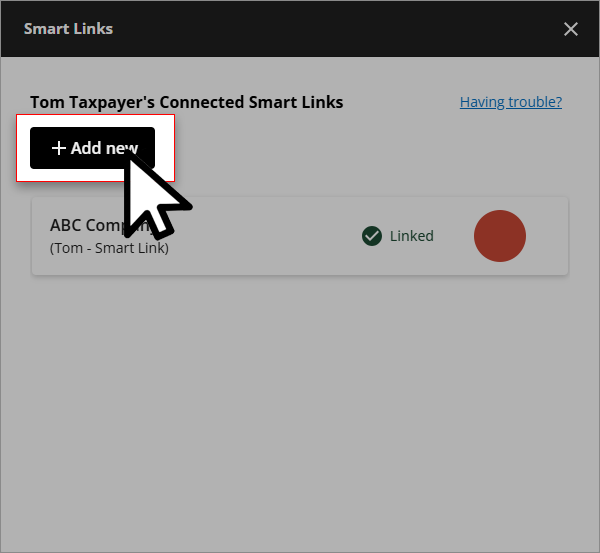The height and width of the screenshot is (553, 600).
Task: Click the plus icon on Add new
Action: pyautogui.click(x=59, y=148)
